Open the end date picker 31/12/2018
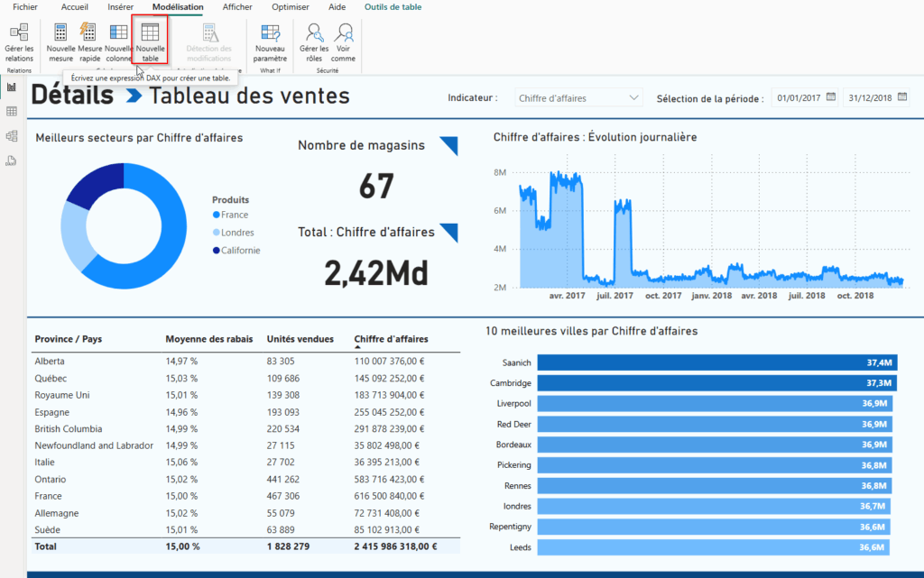Image resolution: width=924 pixels, height=578 pixels. (876, 96)
